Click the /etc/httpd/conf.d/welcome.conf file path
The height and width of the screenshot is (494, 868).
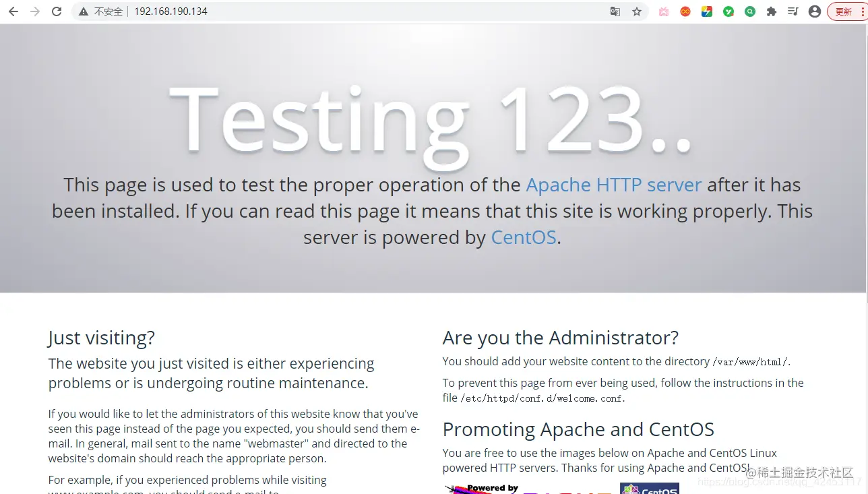pyautogui.click(x=542, y=398)
